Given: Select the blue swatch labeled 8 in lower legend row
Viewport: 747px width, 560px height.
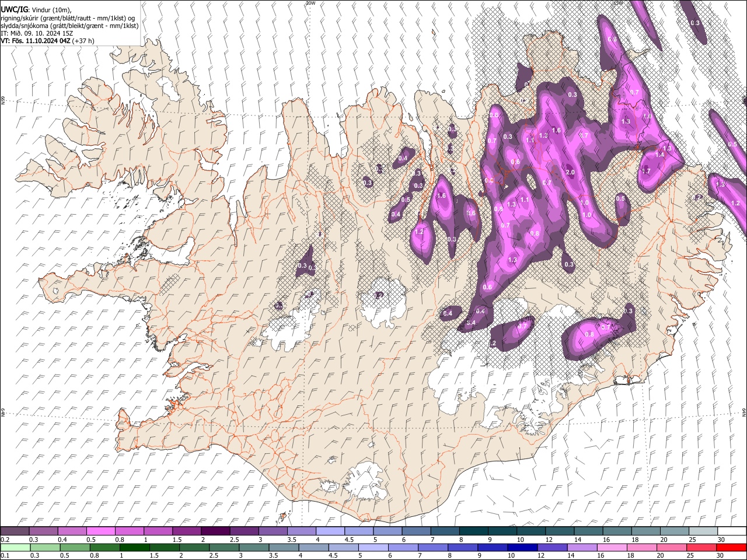Looking at the screenshot, I should point(463,547).
